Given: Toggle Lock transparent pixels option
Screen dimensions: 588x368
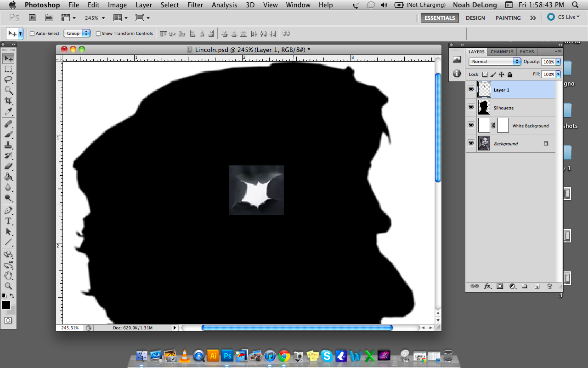Looking at the screenshot, I should [x=485, y=74].
